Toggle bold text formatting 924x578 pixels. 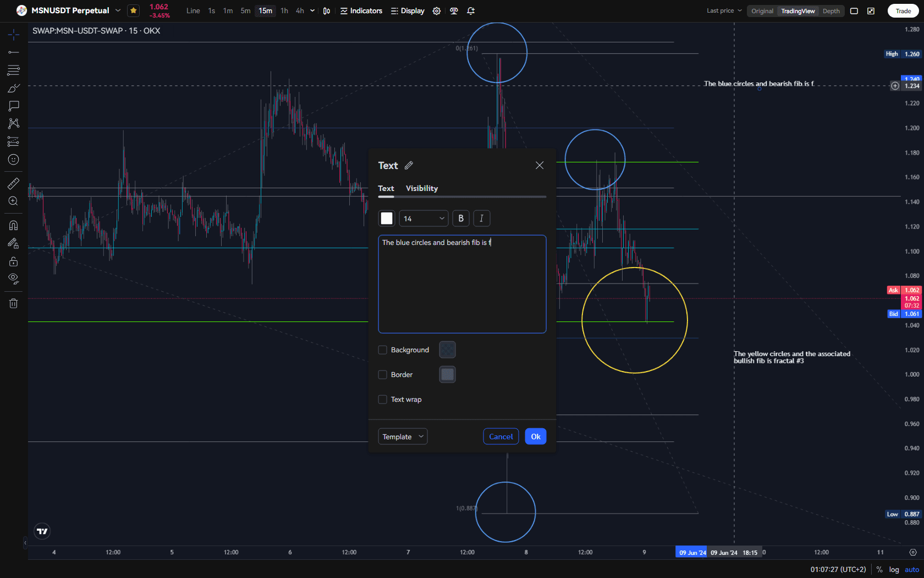(x=461, y=219)
